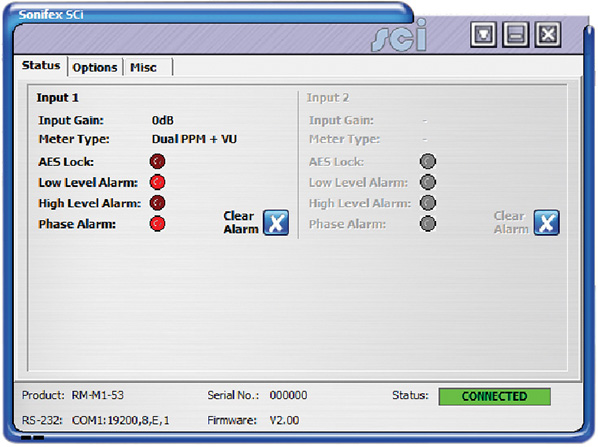
Task: Click the 0dB input gain value
Action: tap(162, 121)
